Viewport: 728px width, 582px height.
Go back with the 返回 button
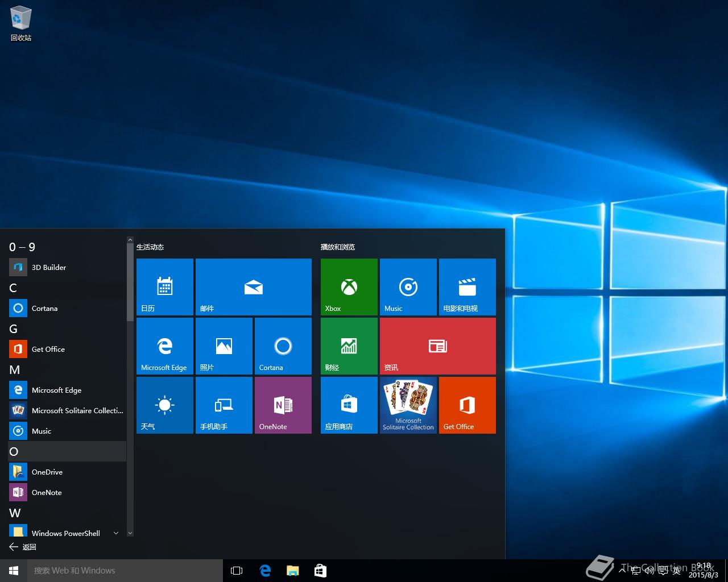click(x=23, y=547)
